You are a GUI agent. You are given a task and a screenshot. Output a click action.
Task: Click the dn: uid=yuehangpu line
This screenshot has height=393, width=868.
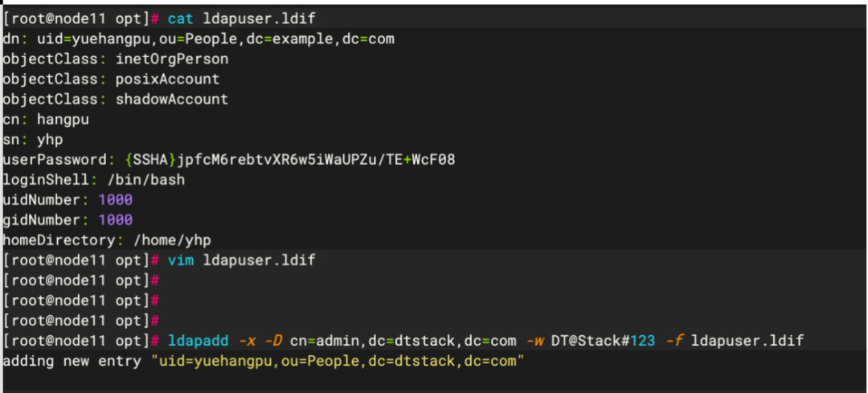point(199,39)
